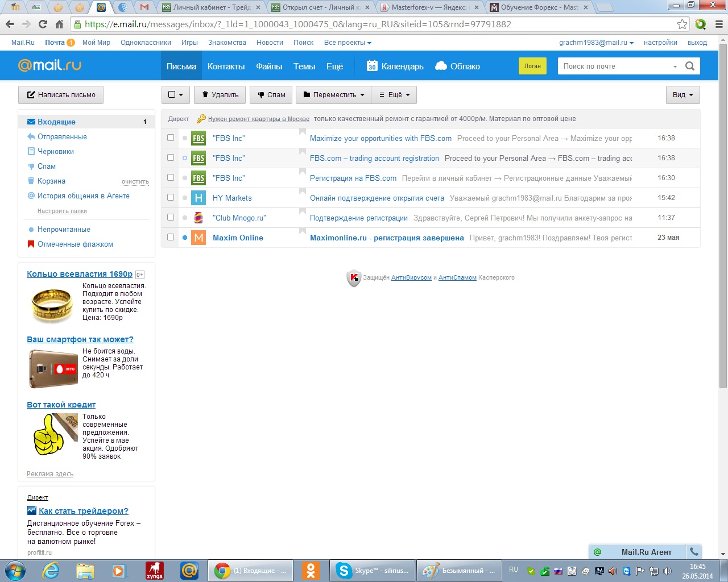Click the Maxim Online sender avatar
728x582 pixels.
pos(198,238)
